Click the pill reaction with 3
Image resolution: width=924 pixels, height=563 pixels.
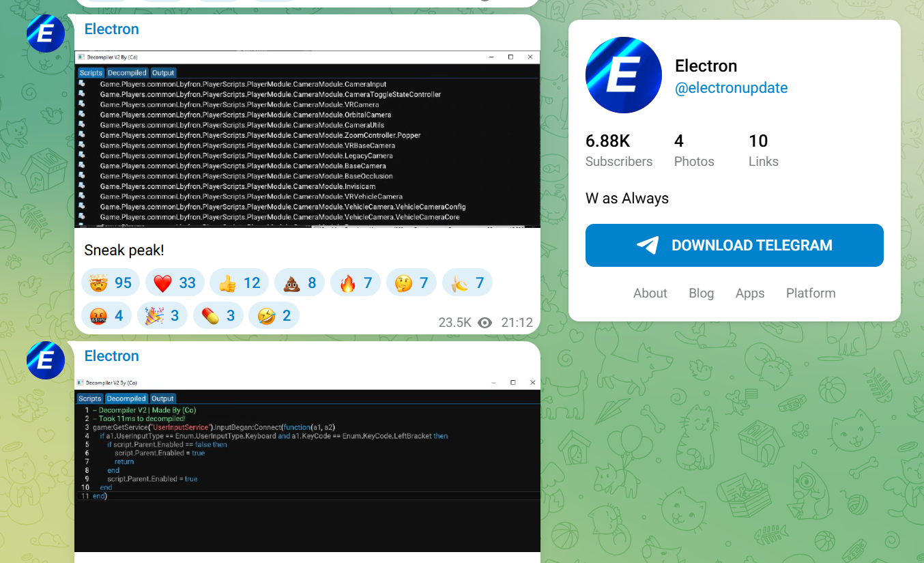(x=218, y=316)
